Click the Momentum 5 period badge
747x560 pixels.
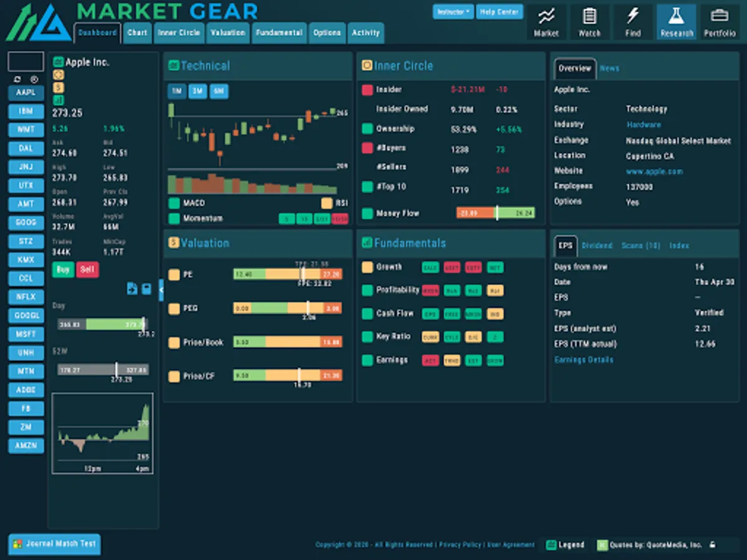(286, 219)
